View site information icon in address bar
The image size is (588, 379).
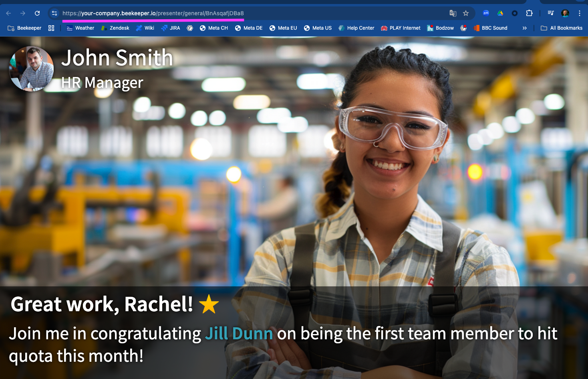[x=54, y=13]
